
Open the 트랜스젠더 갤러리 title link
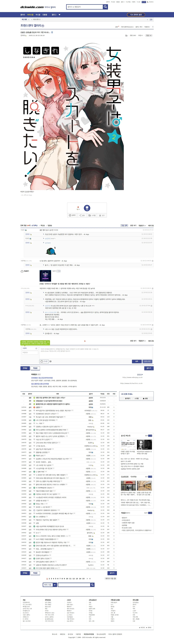31,26
